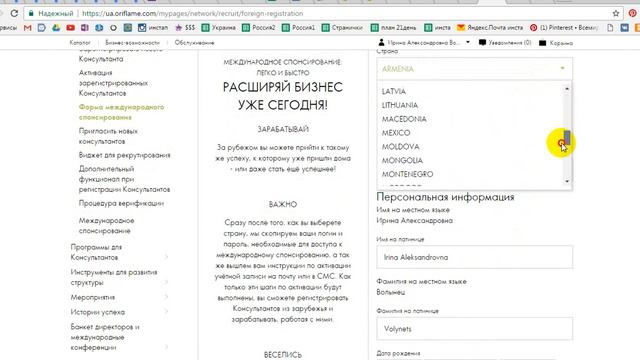
Task: Open 'Международное спонсирование' sidebar link
Action: point(106,226)
